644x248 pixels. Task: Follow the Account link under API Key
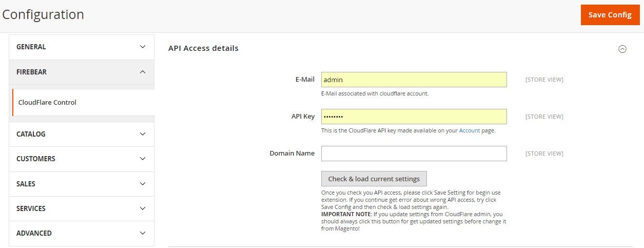pos(469,131)
